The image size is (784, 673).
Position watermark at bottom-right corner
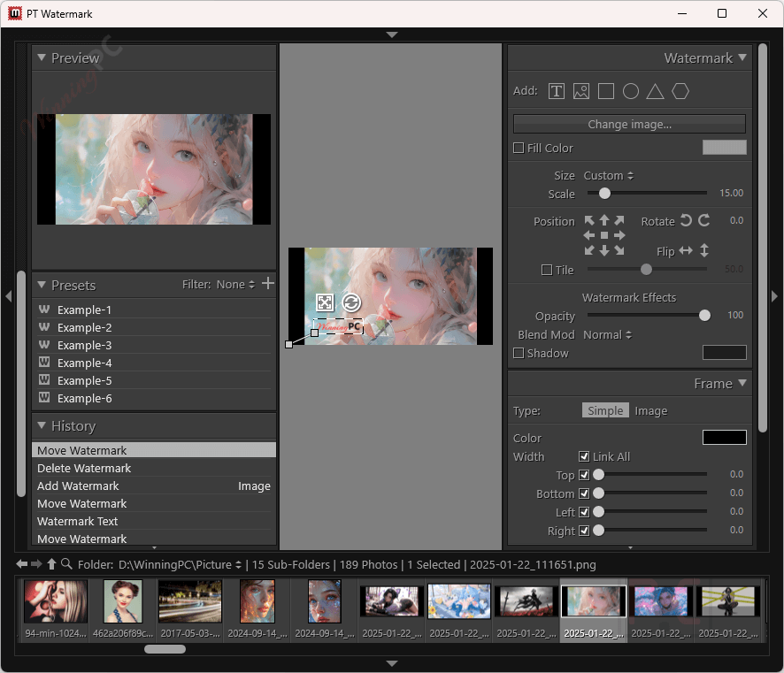tap(619, 250)
